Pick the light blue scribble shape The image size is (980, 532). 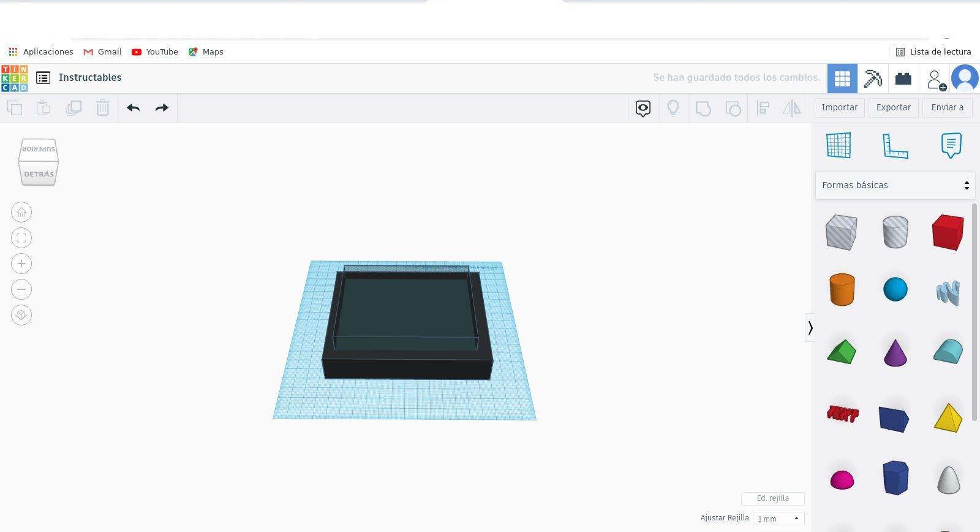click(x=948, y=292)
